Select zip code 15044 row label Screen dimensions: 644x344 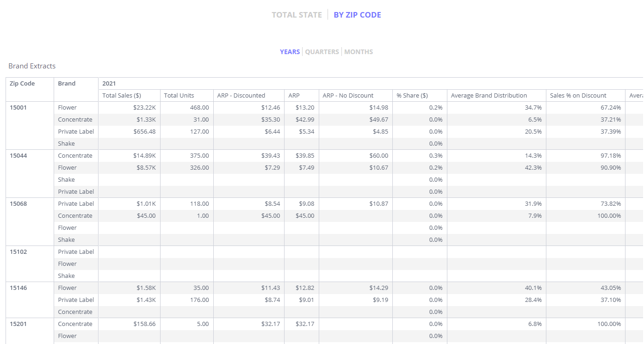click(19, 156)
